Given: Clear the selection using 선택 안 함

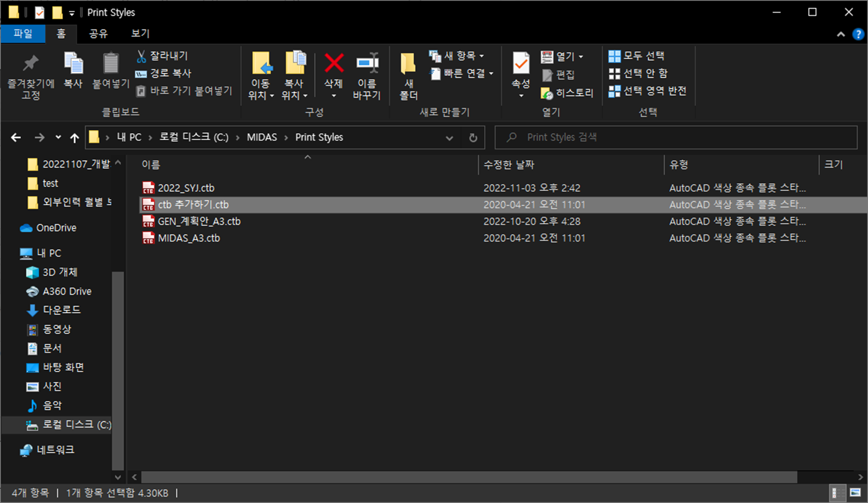Looking at the screenshot, I should coord(637,73).
